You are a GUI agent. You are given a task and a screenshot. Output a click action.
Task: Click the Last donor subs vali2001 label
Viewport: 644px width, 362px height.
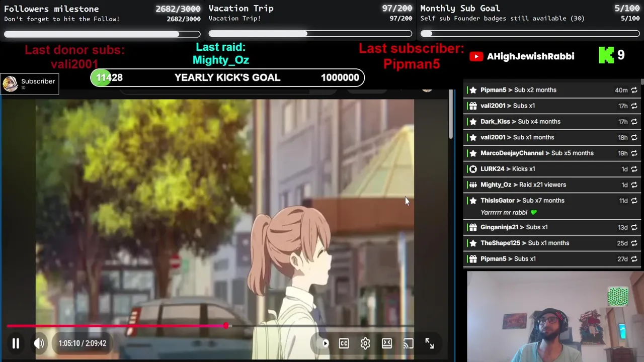coord(74,57)
